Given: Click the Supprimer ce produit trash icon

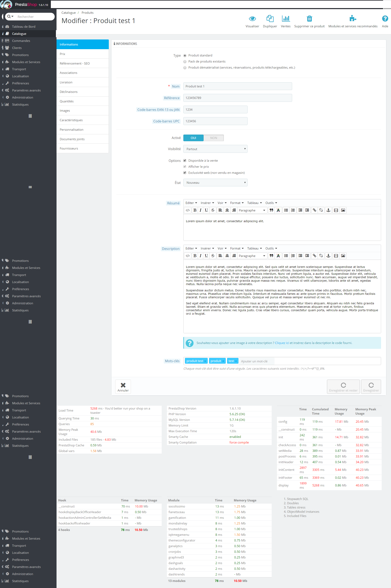Looking at the screenshot, I should pyautogui.click(x=309, y=18).
